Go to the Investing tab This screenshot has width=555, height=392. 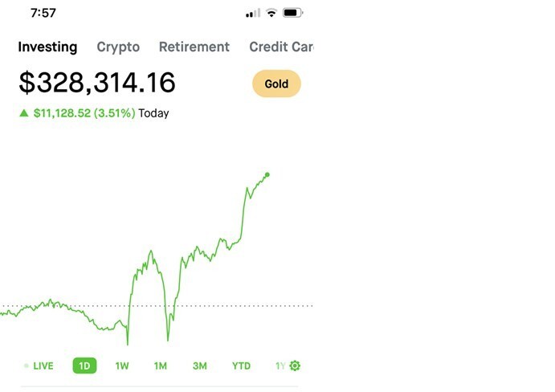(x=47, y=47)
